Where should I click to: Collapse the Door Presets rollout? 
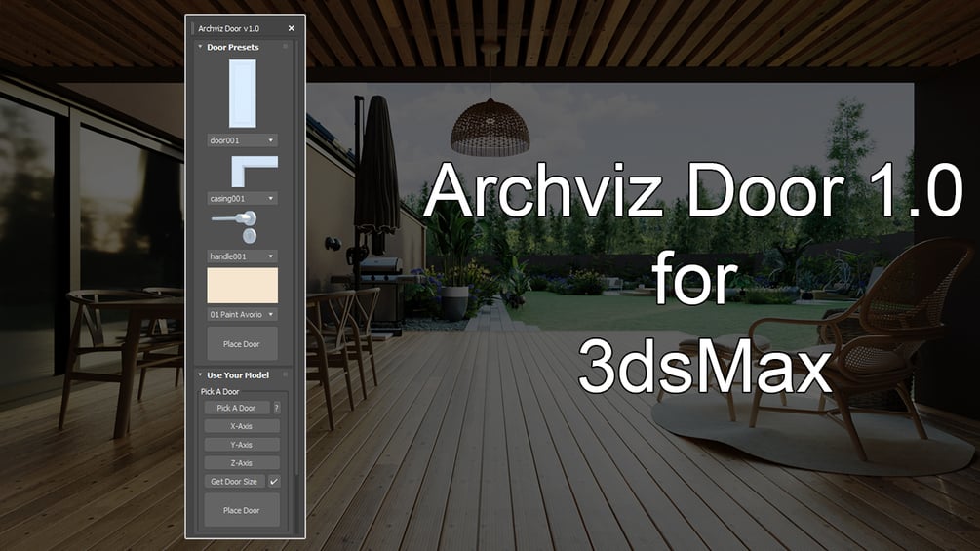pyautogui.click(x=200, y=47)
